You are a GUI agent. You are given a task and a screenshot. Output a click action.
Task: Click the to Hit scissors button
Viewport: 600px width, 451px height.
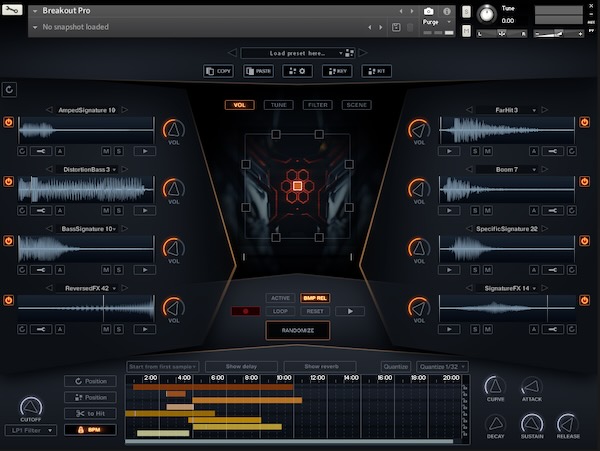[x=90, y=414]
